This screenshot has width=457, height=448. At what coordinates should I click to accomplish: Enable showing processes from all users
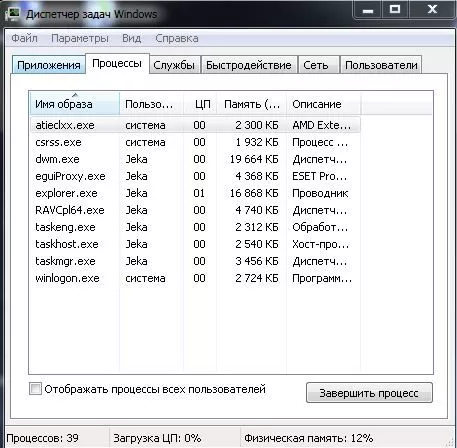(x=35, y=389)
